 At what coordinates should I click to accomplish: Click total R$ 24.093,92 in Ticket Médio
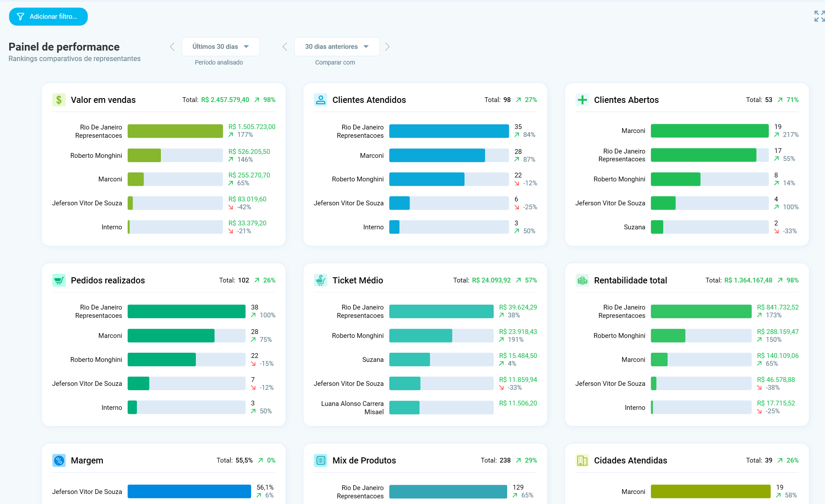coord(491,280)
